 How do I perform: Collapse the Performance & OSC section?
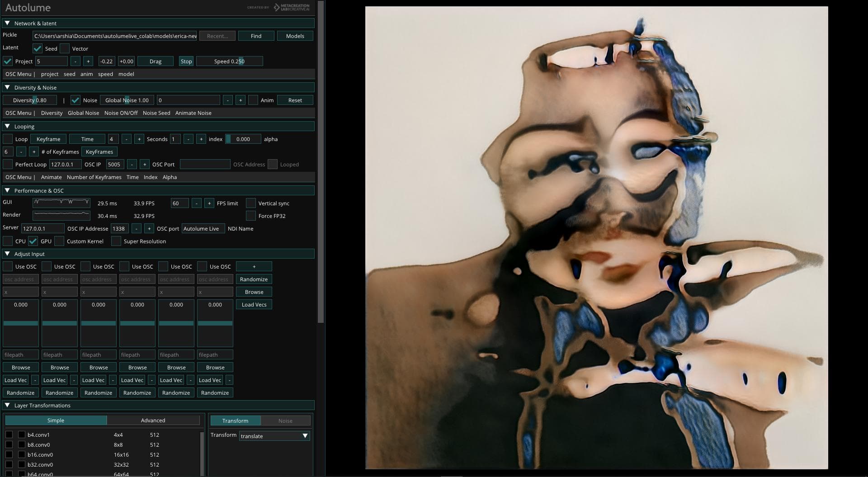coord(7,190)
